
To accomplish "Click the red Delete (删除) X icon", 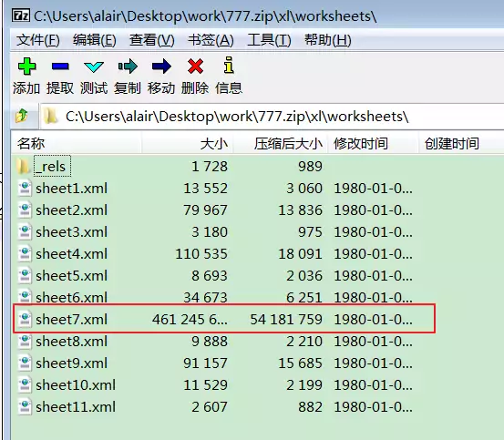I will (195, 67).
